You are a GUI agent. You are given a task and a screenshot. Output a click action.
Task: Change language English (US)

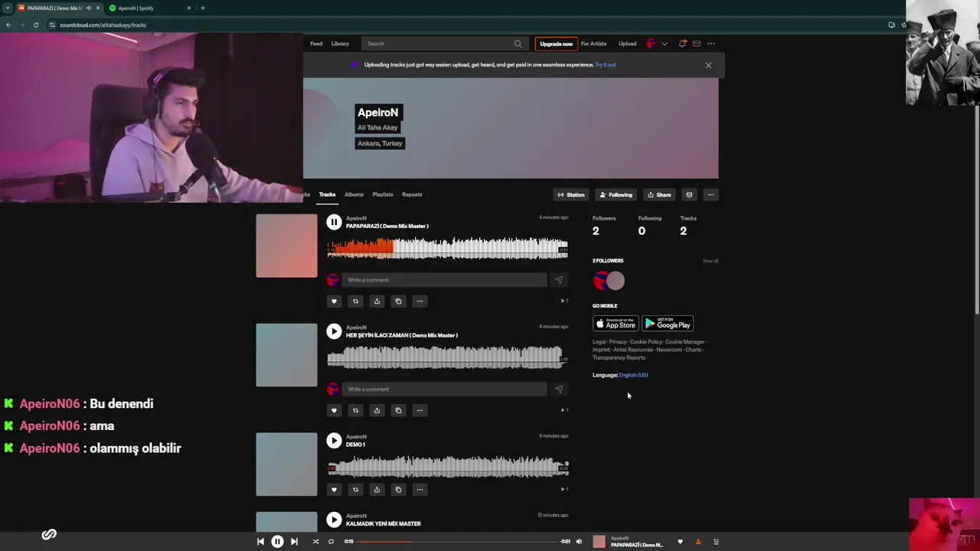pyautogui.click(x=633, y=375)
